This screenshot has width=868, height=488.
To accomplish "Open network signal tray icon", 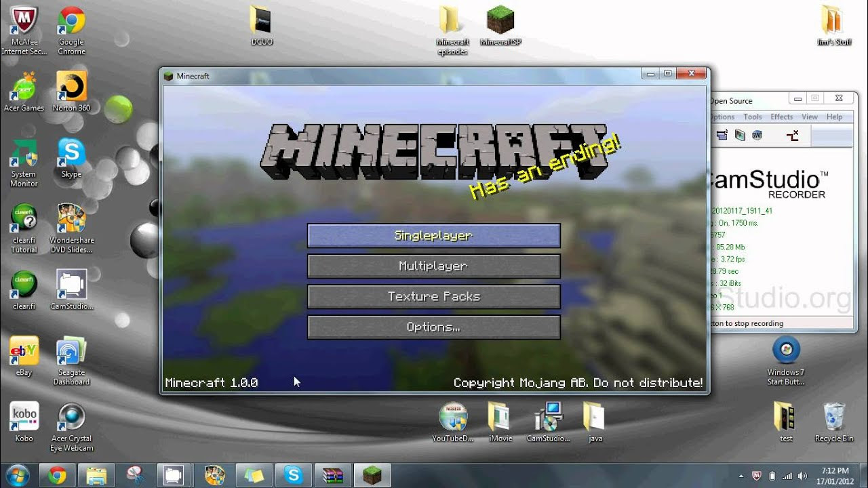I will 787,476.
